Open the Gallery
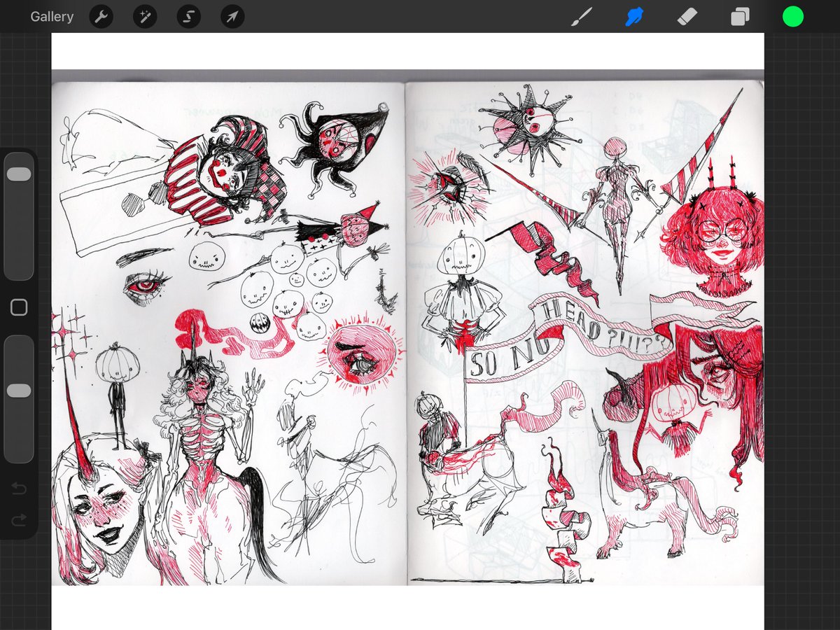Viewport: 840px width, 630px height. 52,16
